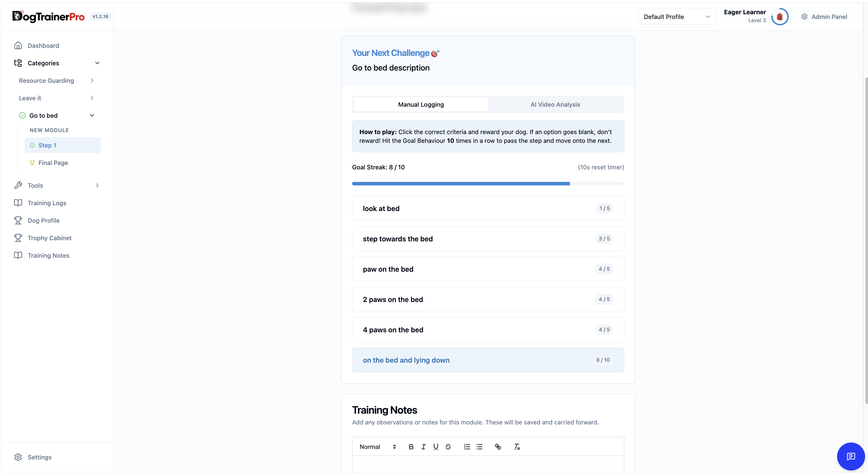Screen dimensions: 868x474
Task: Open the Normal text style dropdown
Action: tap(377, 447)
